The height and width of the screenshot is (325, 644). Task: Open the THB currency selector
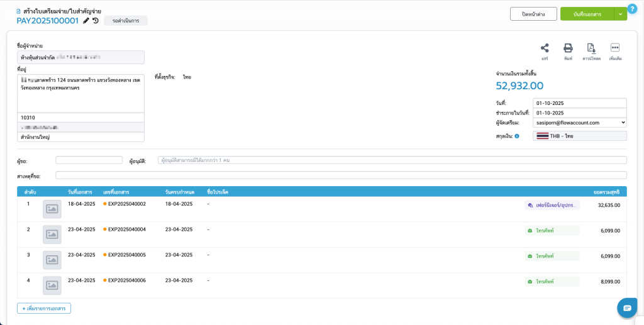click(x=579, y=136)
